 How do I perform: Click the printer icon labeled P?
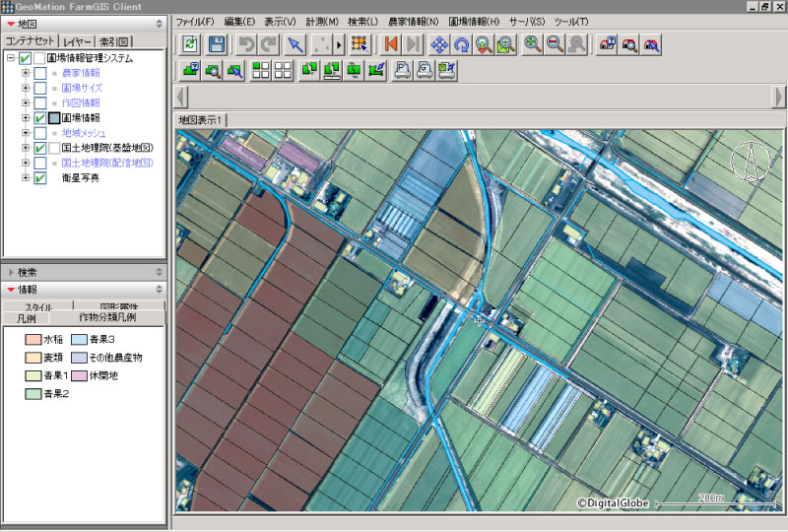click(402, 70)
